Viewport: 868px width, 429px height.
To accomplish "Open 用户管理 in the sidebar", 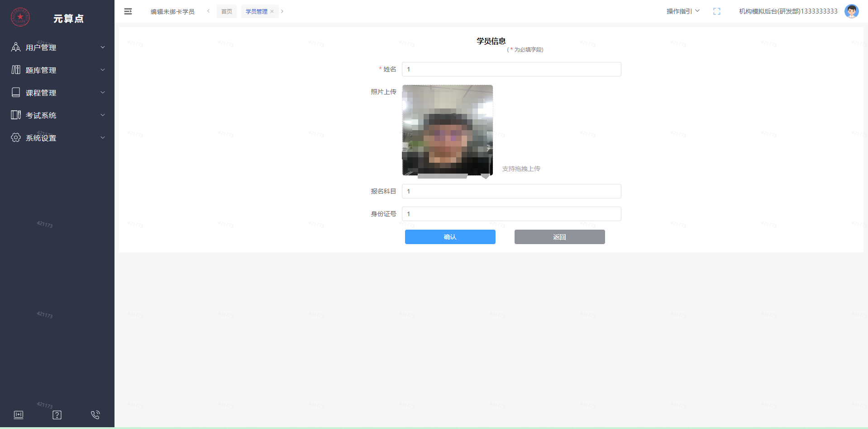I will (x=57, y=47).
